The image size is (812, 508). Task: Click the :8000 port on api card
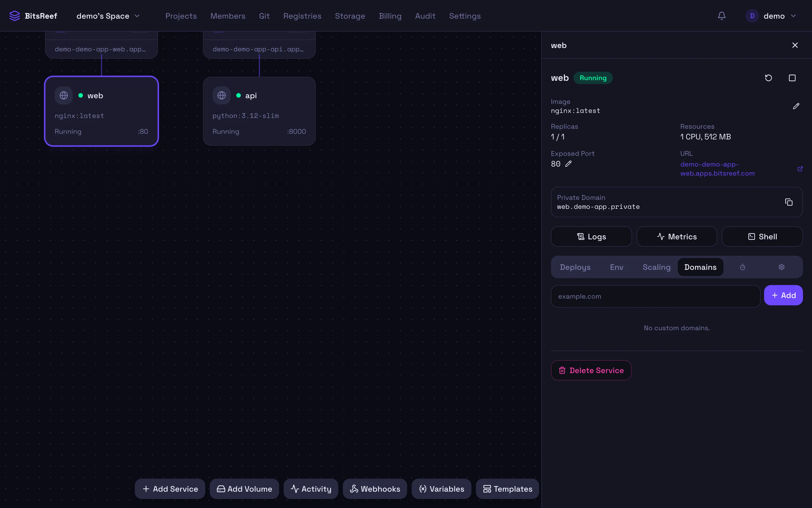296,132
